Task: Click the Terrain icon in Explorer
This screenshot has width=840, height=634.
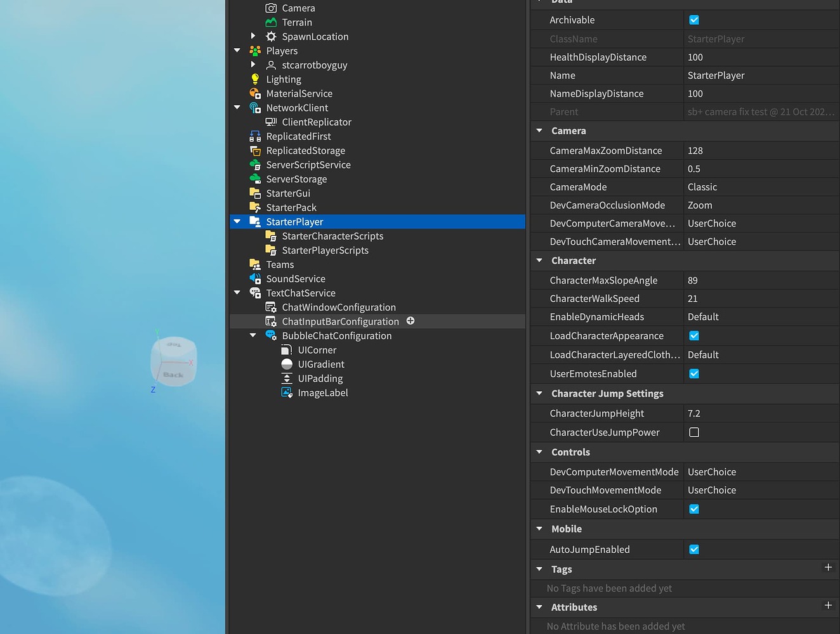Action: tap(271, 22)
